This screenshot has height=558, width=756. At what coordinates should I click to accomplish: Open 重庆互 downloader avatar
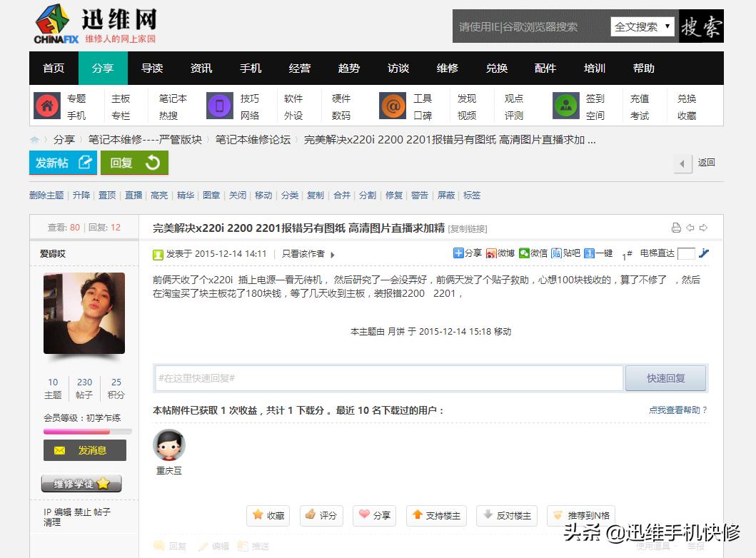pos(169,445)
